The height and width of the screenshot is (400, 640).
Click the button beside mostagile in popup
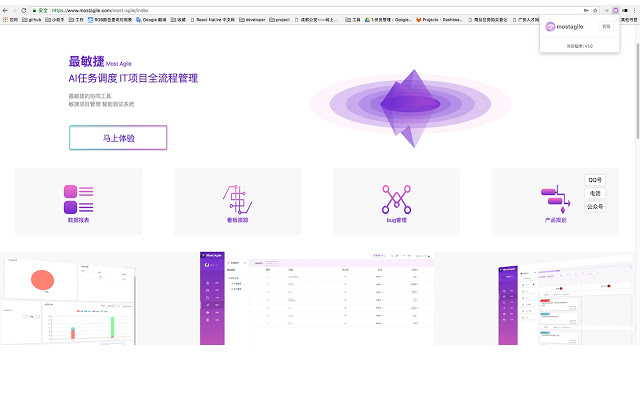tap(606, 27)
